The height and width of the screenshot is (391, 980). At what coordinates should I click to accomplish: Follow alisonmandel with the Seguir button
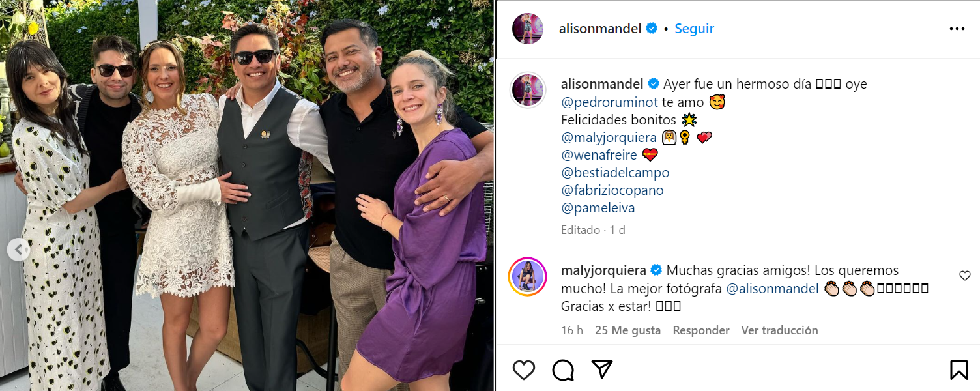click(694, 29)
